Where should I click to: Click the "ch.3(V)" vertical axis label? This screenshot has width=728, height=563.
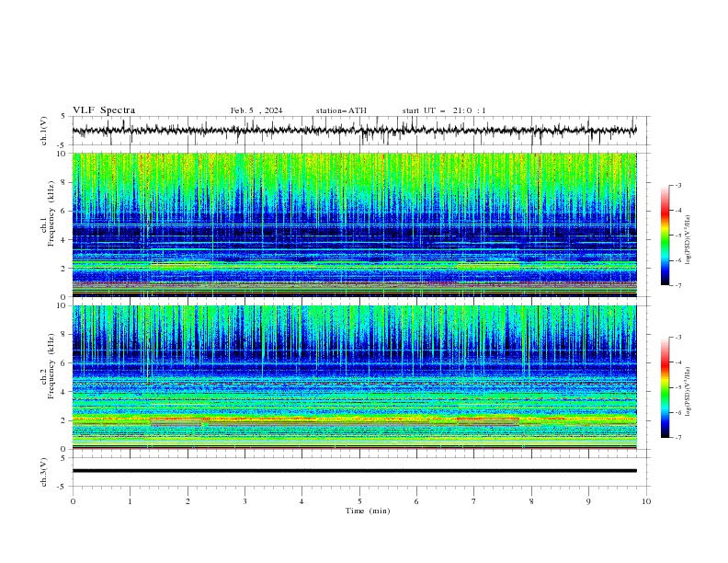click(x=44, y=472)
